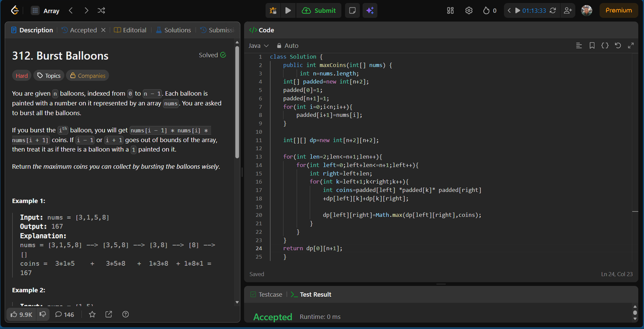The height and width of the screenshot is (329, 644).
Task: Format the code with the format icon
Action: 579,46
